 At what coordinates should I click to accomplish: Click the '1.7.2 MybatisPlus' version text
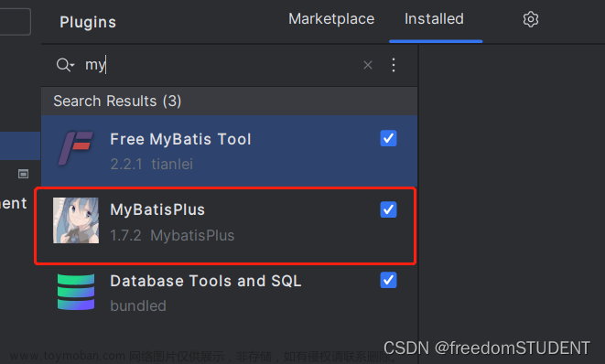pos(172,235)
